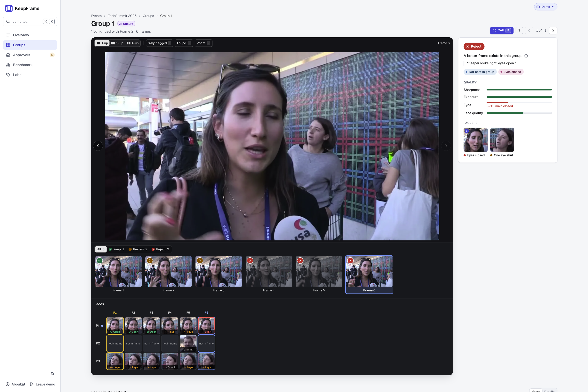Select P1 face cell under F6 labeled Blink
This screenshot has height=392, width=588.
[x=206, y=326]
